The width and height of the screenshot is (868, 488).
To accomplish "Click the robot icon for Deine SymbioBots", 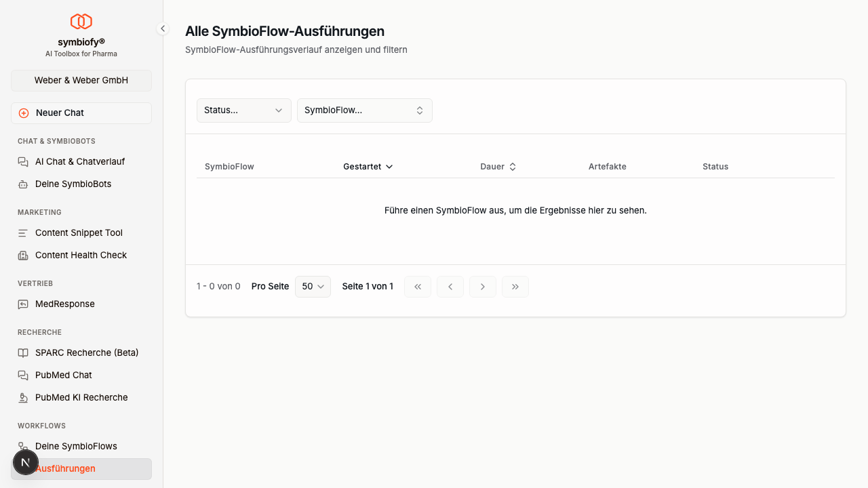I will coord(23,184).
